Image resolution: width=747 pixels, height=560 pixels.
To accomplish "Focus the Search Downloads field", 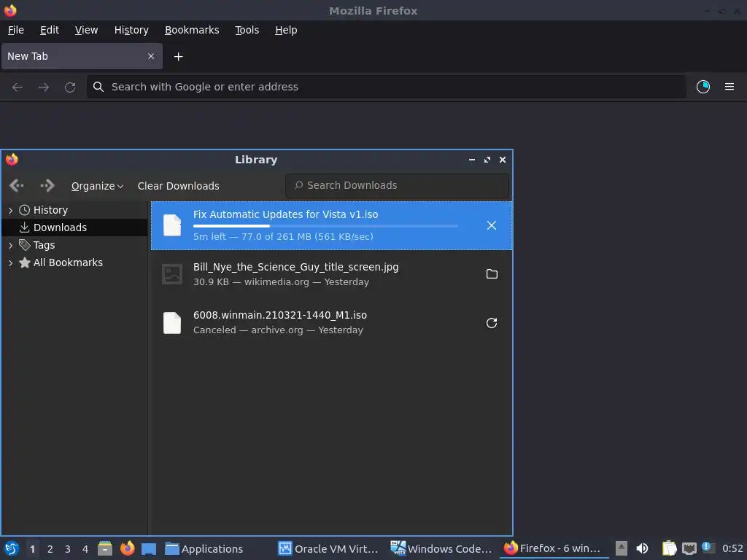I will pos(397,185).
